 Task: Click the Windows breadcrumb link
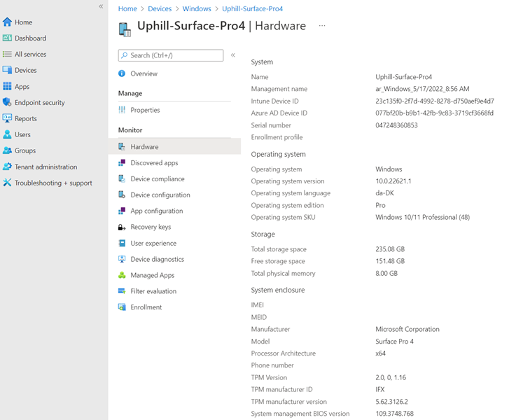tap(197, 9)
